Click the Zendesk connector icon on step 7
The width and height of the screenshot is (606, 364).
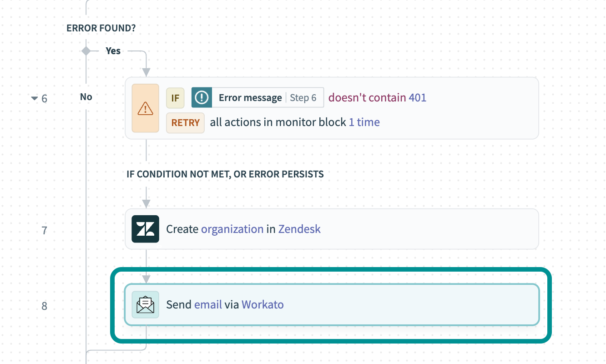(x=145, y=229)
